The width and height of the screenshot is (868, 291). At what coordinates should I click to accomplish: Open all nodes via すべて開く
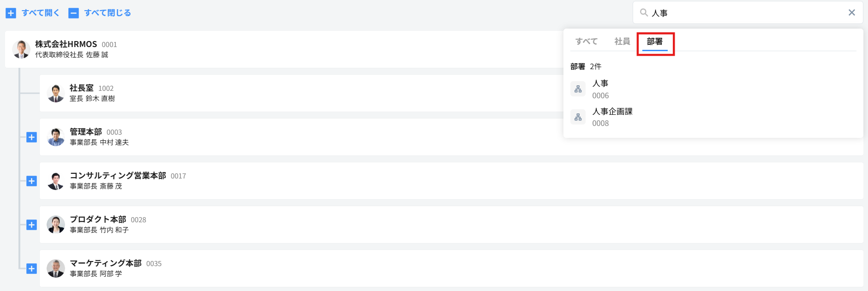pos(41,13)
